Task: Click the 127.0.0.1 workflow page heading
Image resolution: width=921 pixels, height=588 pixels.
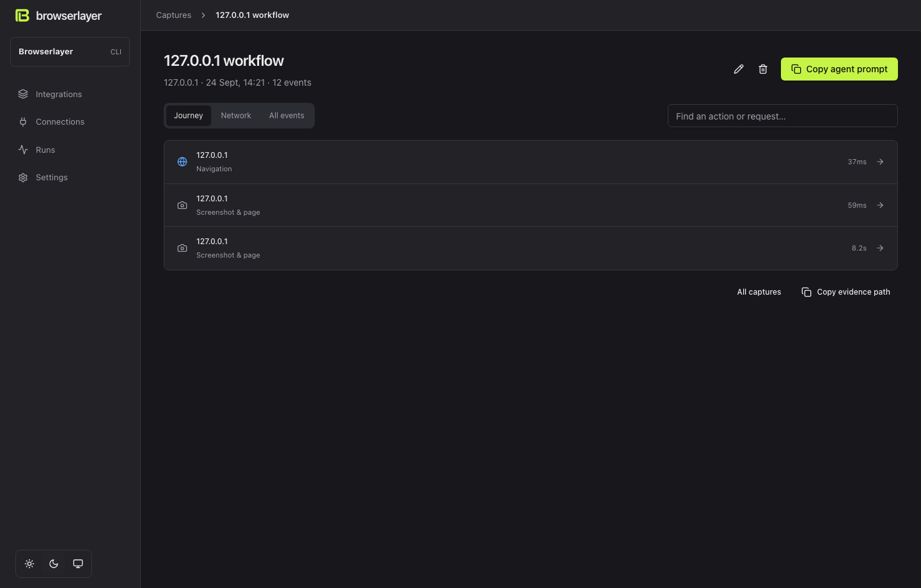Action: (x=224, y=61)
